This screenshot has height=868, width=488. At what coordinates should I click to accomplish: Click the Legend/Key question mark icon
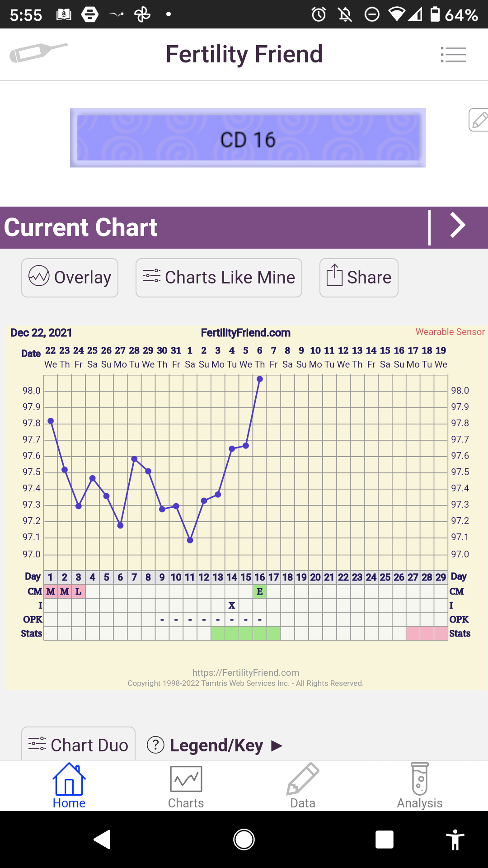(x=156, y=745)
